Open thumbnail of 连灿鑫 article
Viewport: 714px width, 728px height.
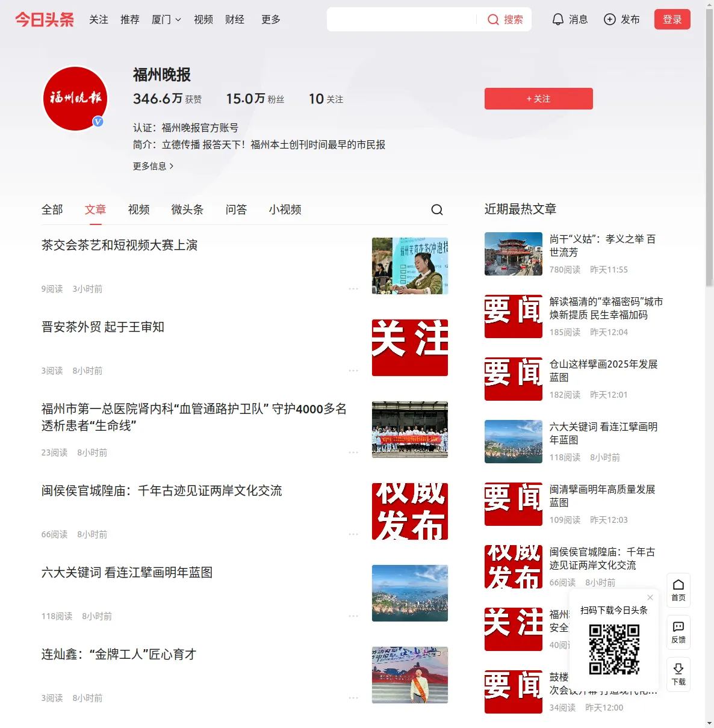(410, 675)
